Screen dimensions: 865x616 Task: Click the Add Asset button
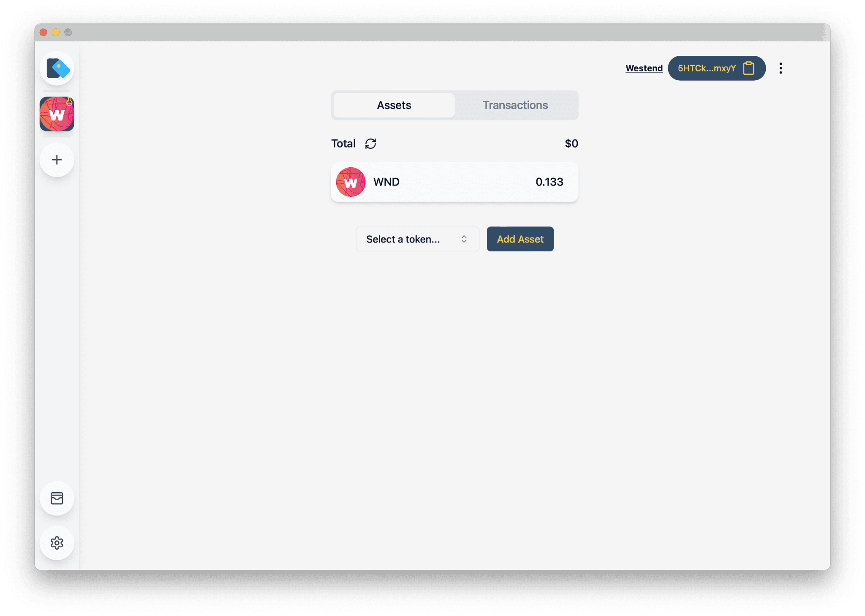click(x=520, y=239)
